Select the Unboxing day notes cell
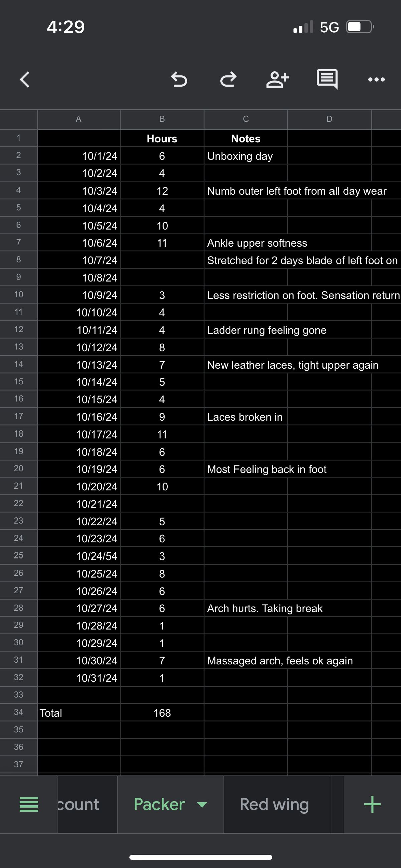 pyautogui.click(x=246, y=156)
